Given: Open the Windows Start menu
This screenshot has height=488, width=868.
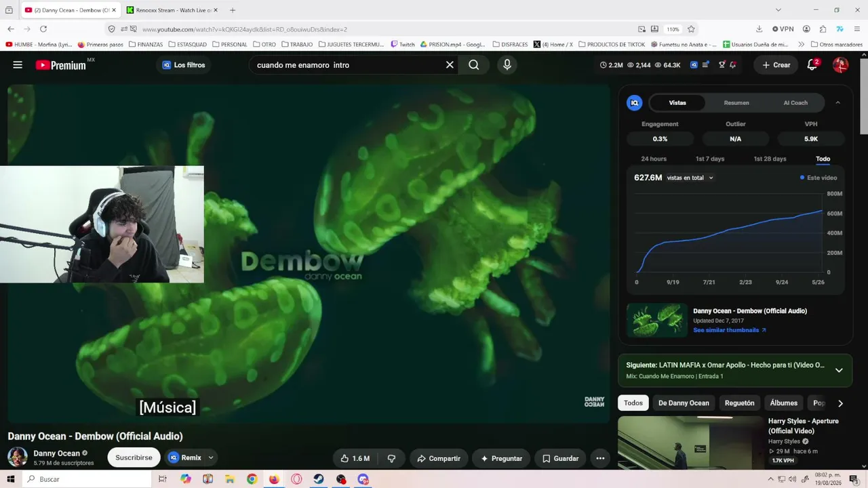Looking at the screenshot, I should click(x=11, y=479).
